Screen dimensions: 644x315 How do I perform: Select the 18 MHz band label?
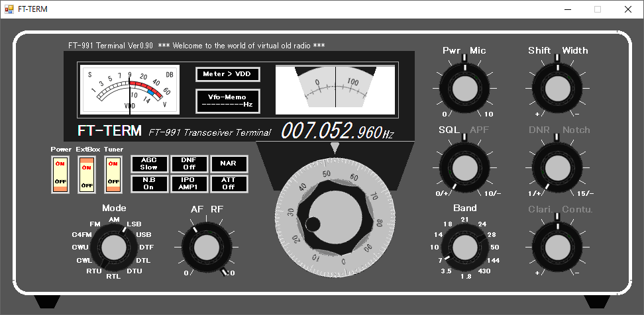click(x=448, y=224)
